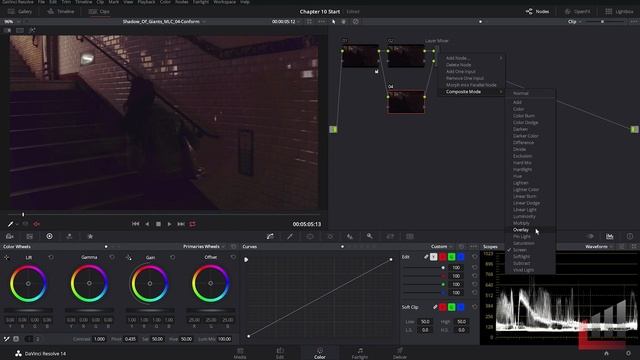This screenshot has width=640, height=360.
Task: Click the Lift black point picker
Action: pyautogui.click(x=7, y=258)
